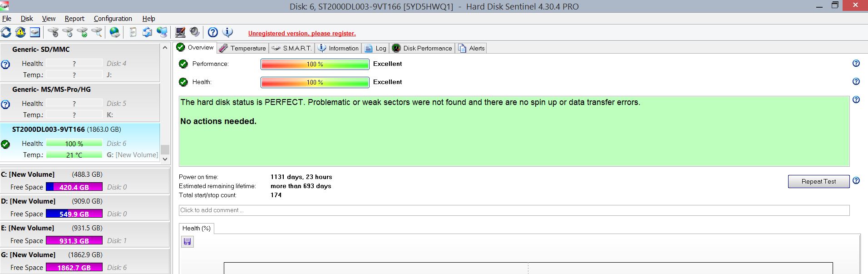
Task: Click the disk list scroll up arrow
Action: 165,47
